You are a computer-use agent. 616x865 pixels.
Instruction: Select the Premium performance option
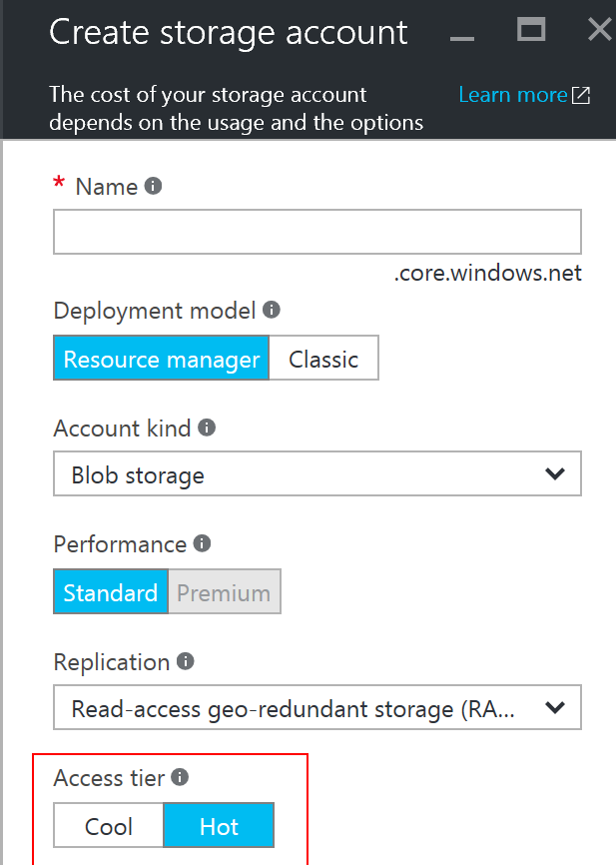click(x=224, y=592)
